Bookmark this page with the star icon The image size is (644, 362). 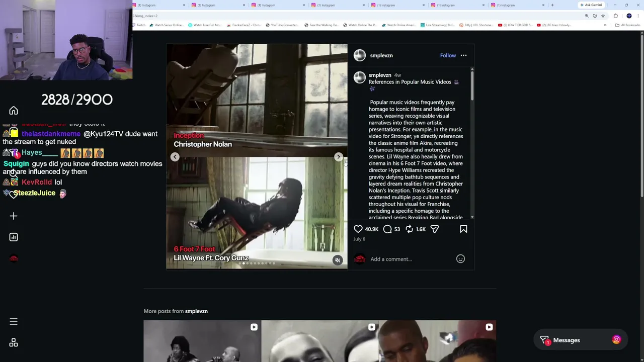click(603, 16)
